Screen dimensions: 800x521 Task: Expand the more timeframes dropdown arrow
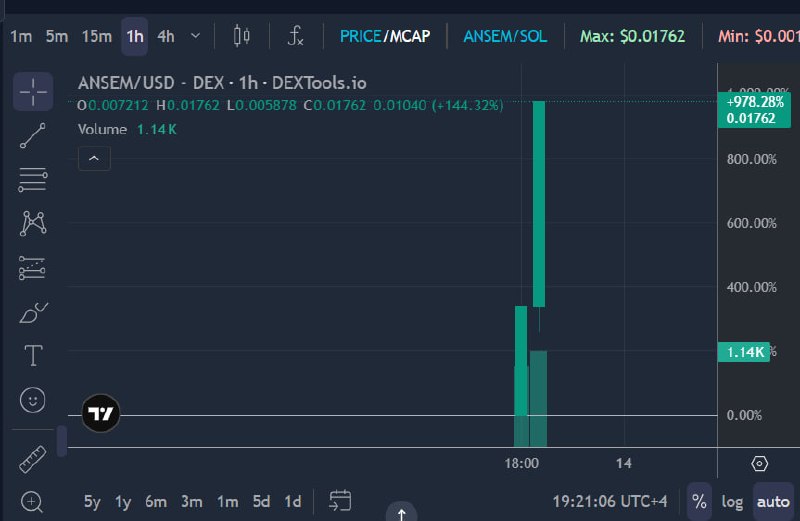pyautogui.click(x=195, y=36)
